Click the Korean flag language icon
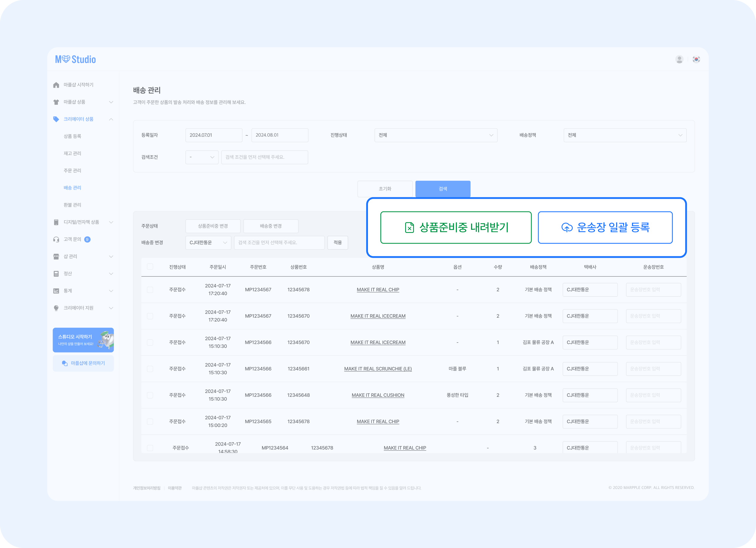The width and height of the screenshot is (756, 548). 696,59
